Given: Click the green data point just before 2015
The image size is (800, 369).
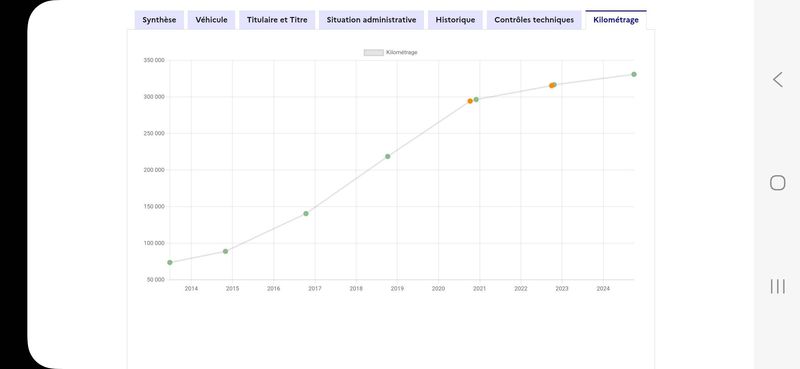Looking at the screenshot, I should (226, 251).
